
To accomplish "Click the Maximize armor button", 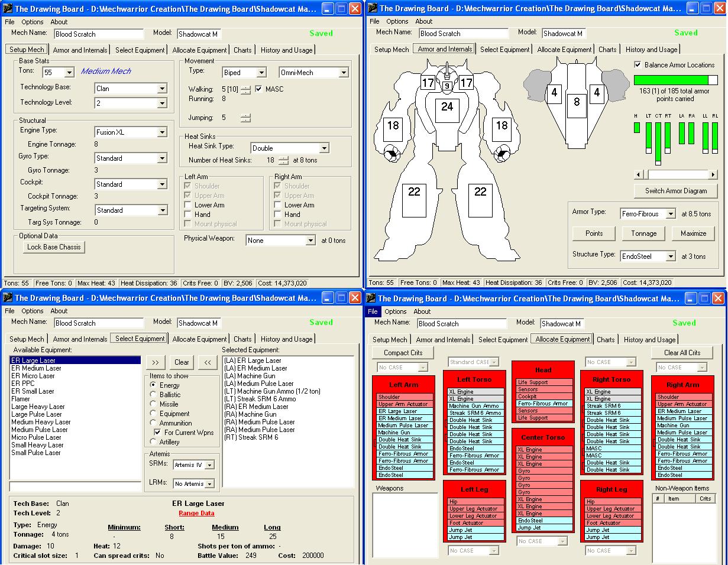I will 694,233.
